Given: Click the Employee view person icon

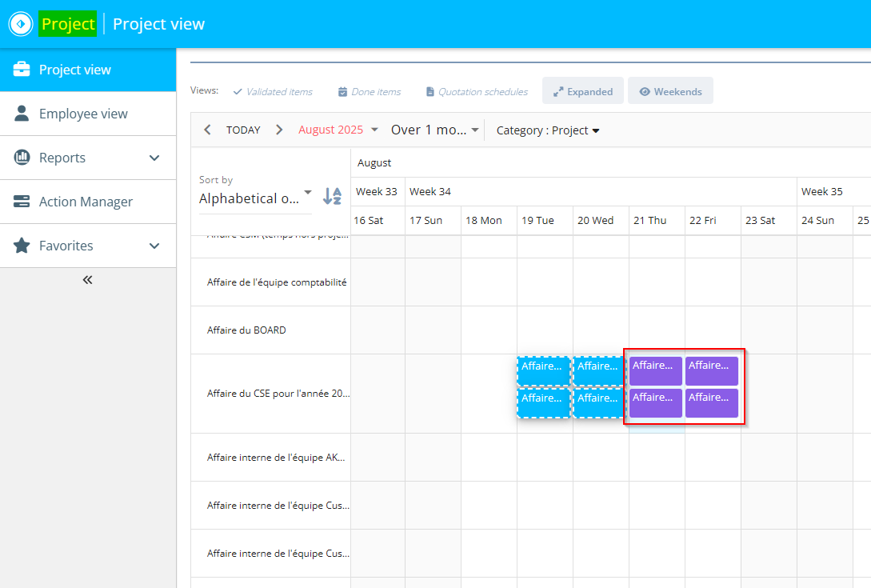Looking at the screenshot, I should point(22,114).
